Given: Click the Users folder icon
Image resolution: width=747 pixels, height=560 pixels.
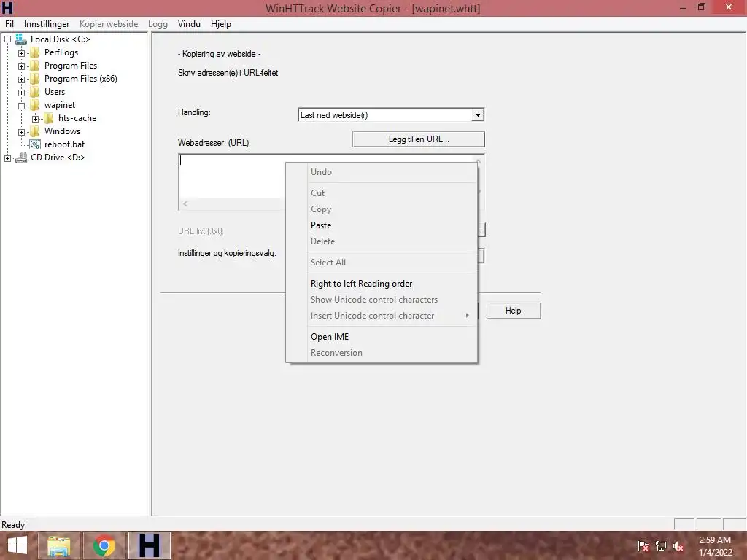Looking at the screenshot, I should [x=35, y=92].
